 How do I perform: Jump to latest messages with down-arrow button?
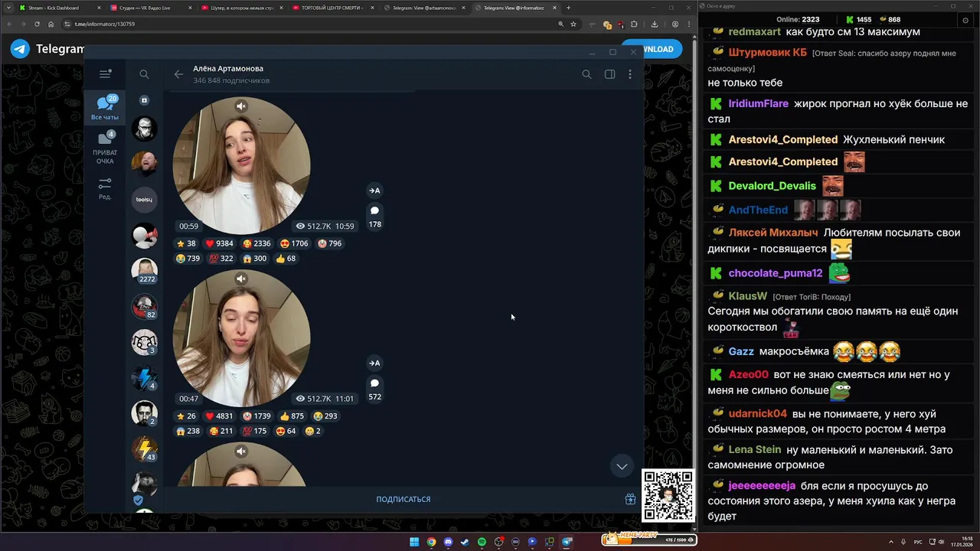click(622, 466)
